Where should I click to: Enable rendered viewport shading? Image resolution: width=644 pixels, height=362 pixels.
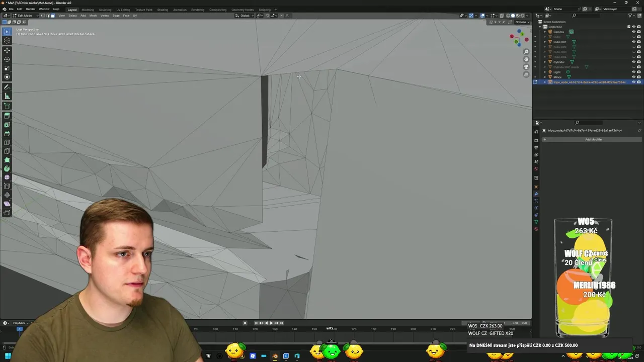[x=523, y=16]
